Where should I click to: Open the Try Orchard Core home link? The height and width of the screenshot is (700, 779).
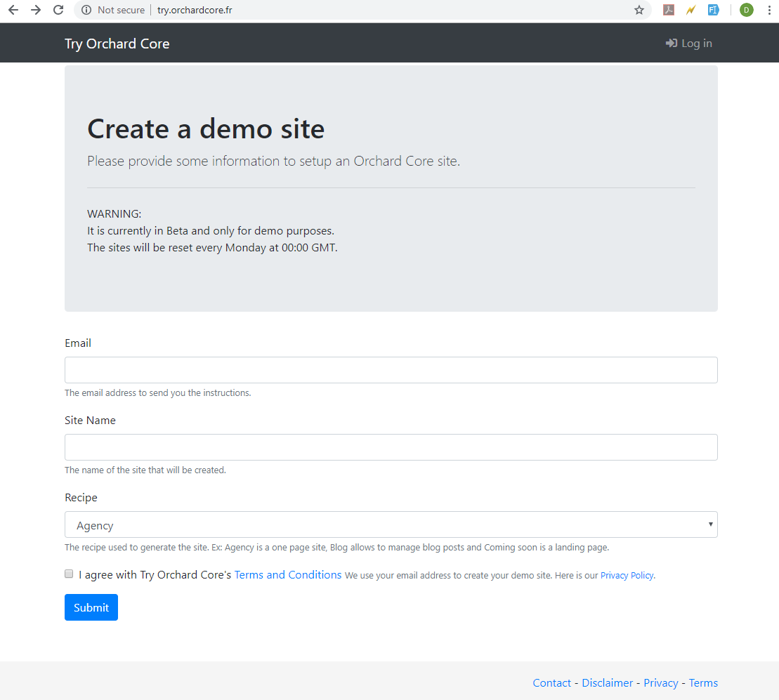tap(117, 44)
